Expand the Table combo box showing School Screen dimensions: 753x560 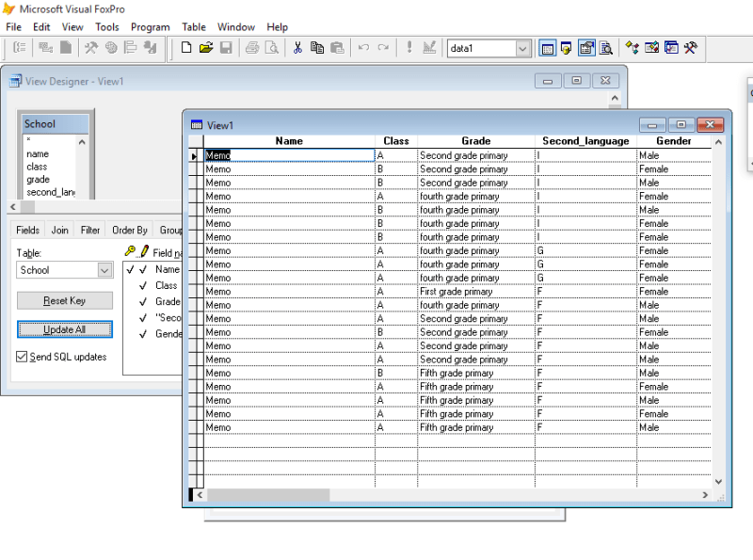(104, 270)
